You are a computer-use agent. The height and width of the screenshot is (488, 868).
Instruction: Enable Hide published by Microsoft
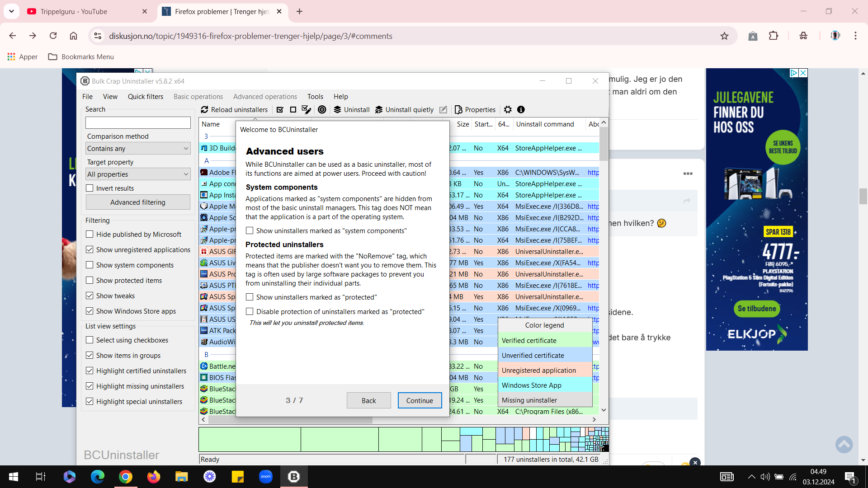[90, 234]
